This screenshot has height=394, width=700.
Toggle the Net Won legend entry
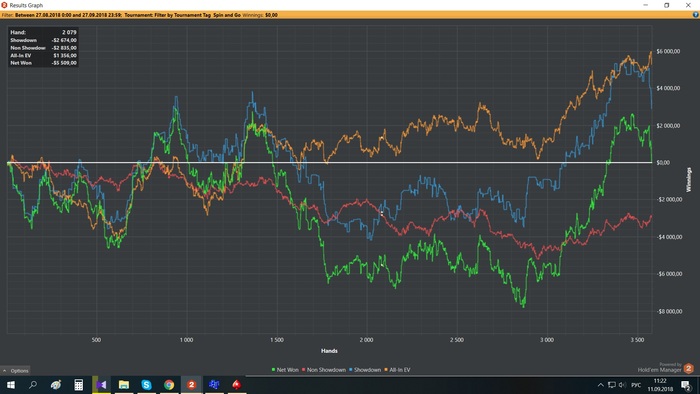285,369
